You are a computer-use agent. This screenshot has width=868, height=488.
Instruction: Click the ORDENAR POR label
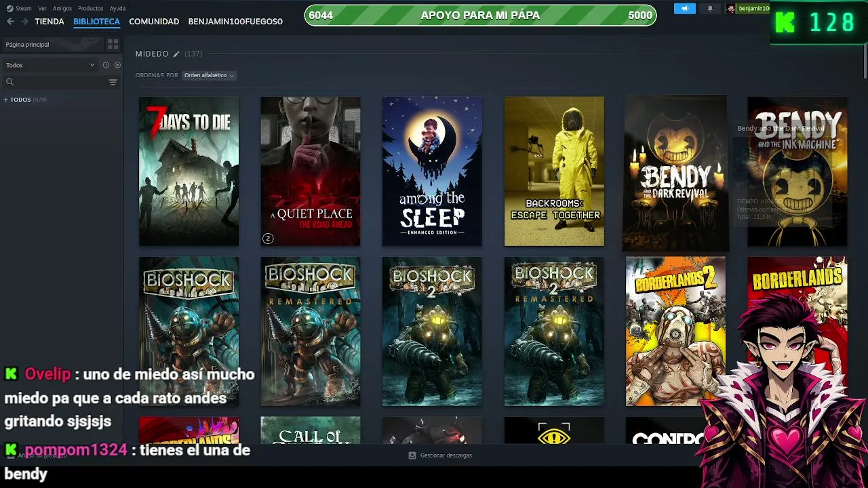157,75
